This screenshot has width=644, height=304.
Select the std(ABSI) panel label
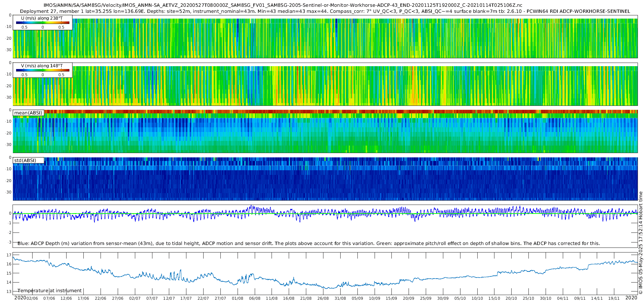(x=25, y=161)
